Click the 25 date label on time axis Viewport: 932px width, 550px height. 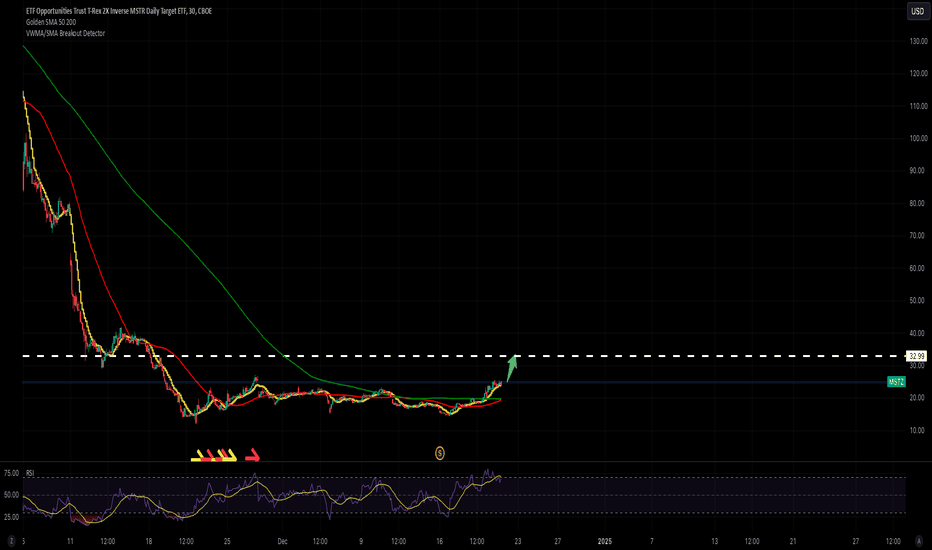click(227, 541)
